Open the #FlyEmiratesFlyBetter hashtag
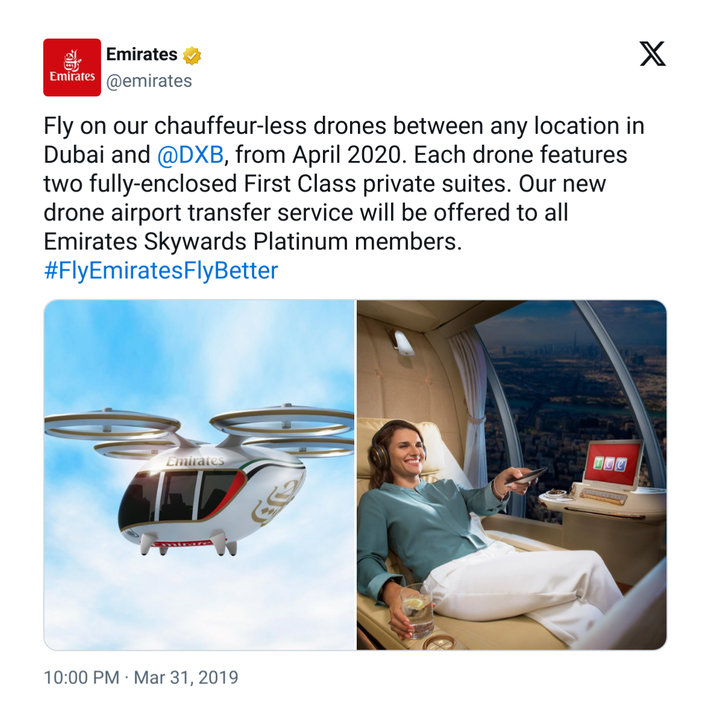 pyautogui.click(x=161, y=271)
